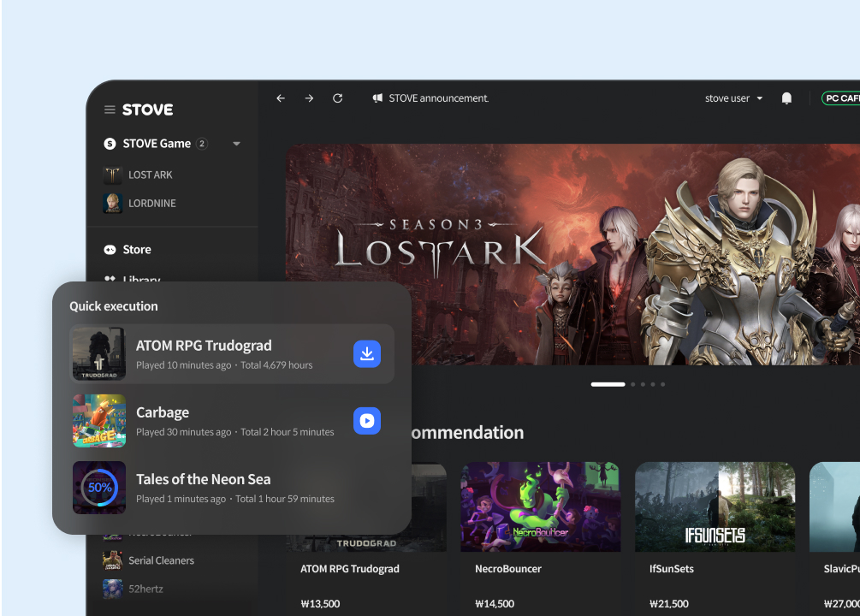Open LORDNINE from the sidebar list
The width and height of the screenshot is (860, 616).
pos(152,203)
